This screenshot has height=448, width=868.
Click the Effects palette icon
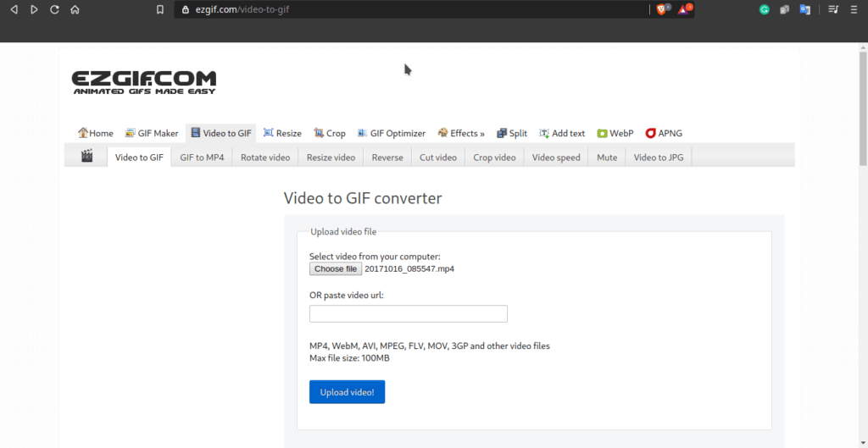(442, 133)
